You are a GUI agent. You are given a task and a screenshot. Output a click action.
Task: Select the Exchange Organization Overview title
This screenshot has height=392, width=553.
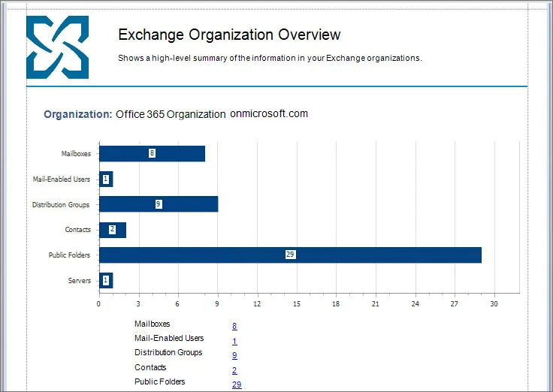coord(229,35)
